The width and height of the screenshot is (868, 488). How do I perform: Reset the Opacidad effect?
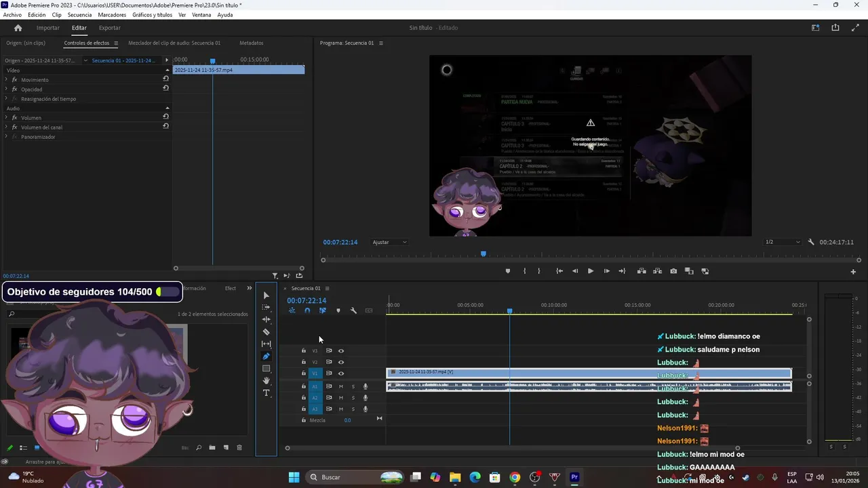pos(165,89)
